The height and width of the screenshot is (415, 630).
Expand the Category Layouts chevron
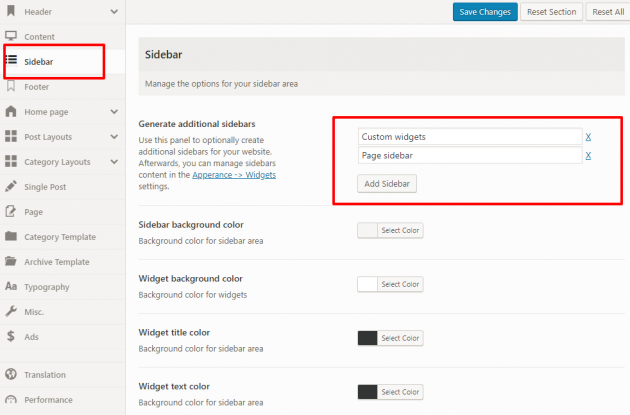pos(114,162)
